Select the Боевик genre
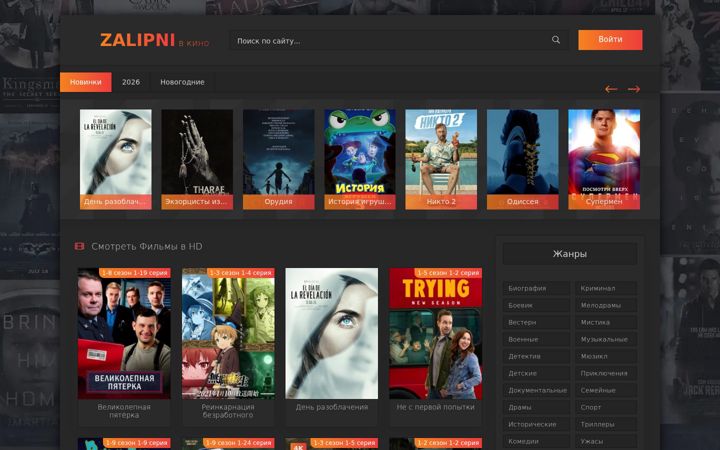Image resolution: width=720 pixels, height=450 pixels. (x=536, y=305)
